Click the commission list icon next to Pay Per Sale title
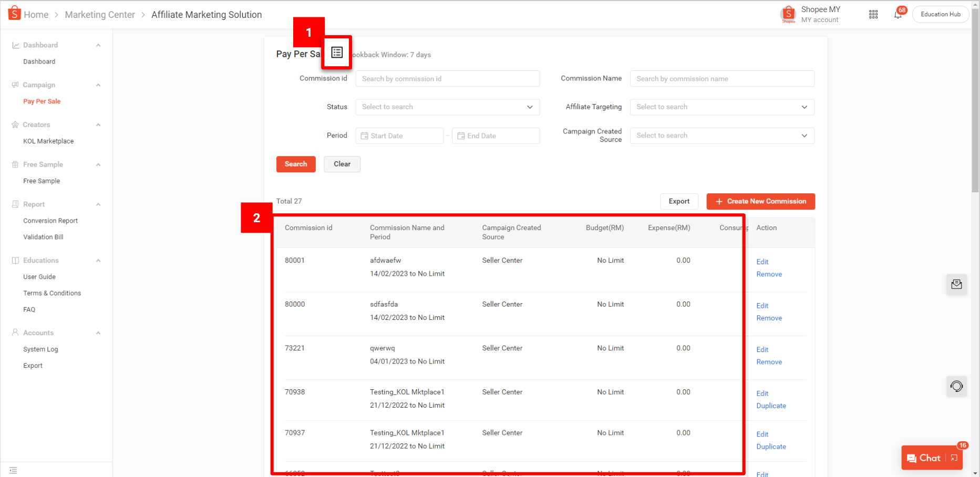Screen dimensions: 980x477 click(x=336, y=51)
